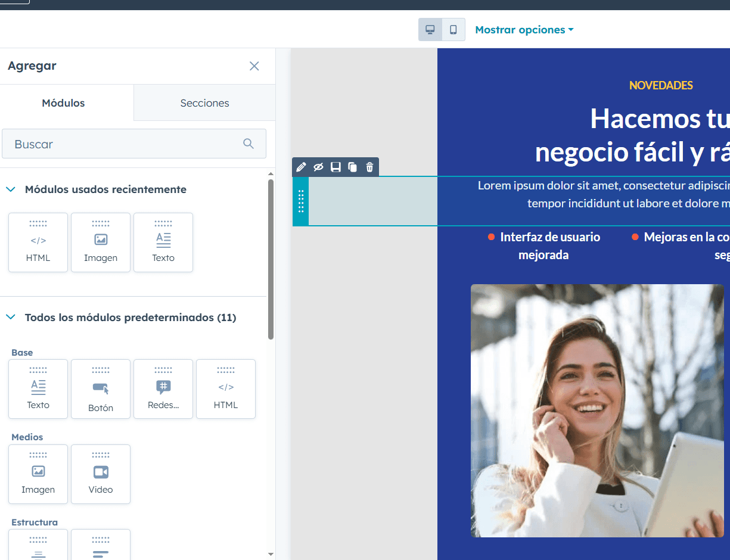Select the recently used HTML module
Viewport: 730px width, 560px height.
point(38,242)
